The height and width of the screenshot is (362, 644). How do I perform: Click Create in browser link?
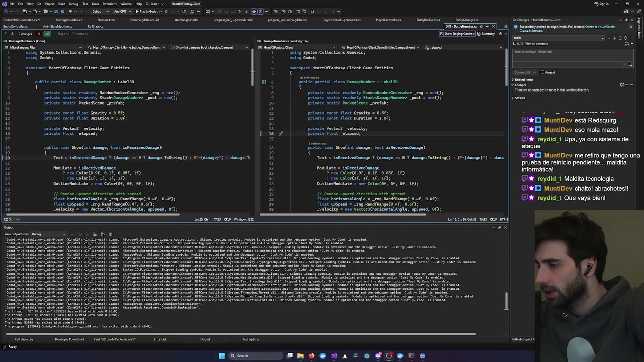coord(531,30)
